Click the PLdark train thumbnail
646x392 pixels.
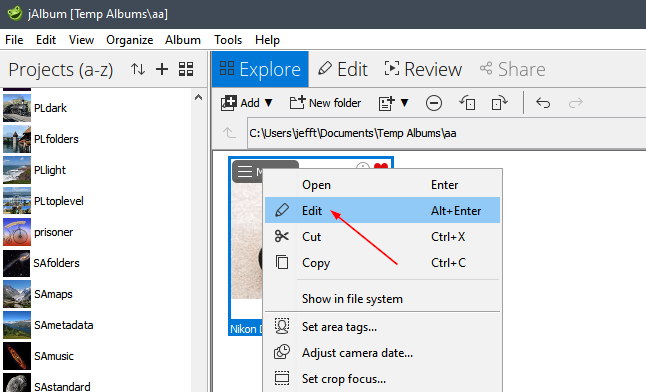(17, 108)
